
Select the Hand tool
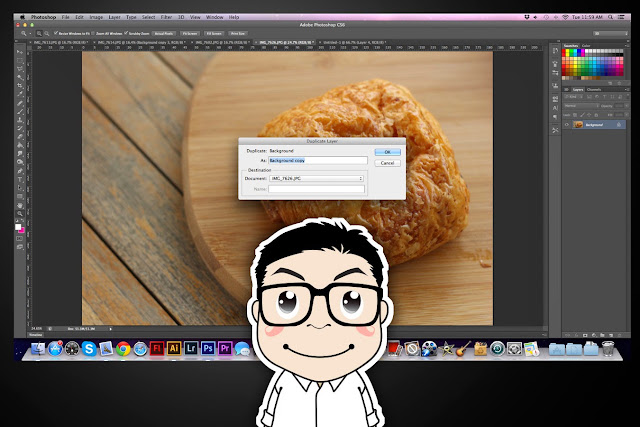pos(20,205)
